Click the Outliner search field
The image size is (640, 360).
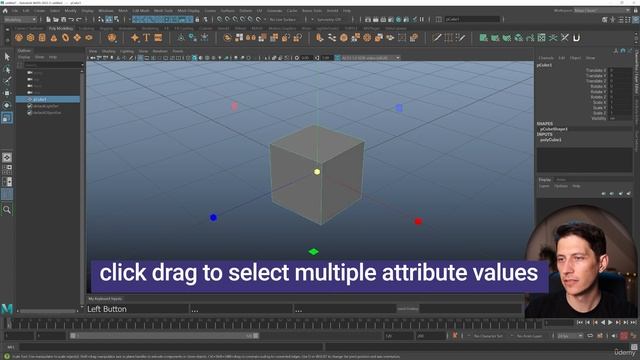pyautogui.click(x=53, y=65)
